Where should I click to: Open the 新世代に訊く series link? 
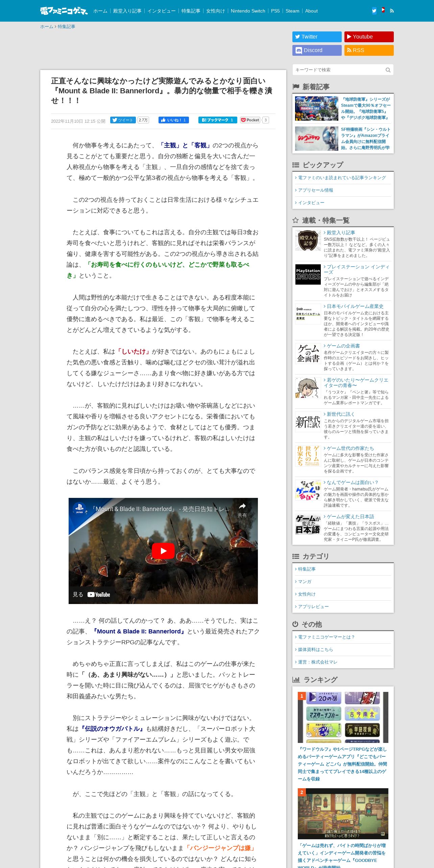(340, 414)
